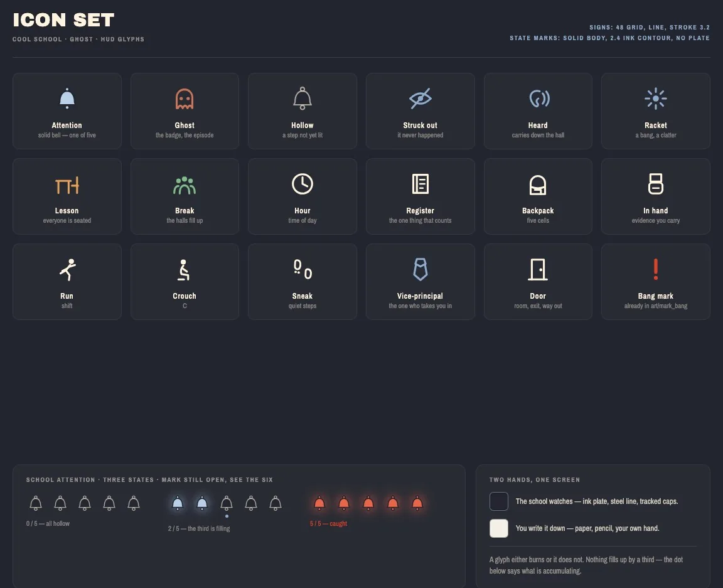Click the 'TWO HANDS, ONE SCREEN' heading
The image size is (723, 588).
click(x=535, y=479)
